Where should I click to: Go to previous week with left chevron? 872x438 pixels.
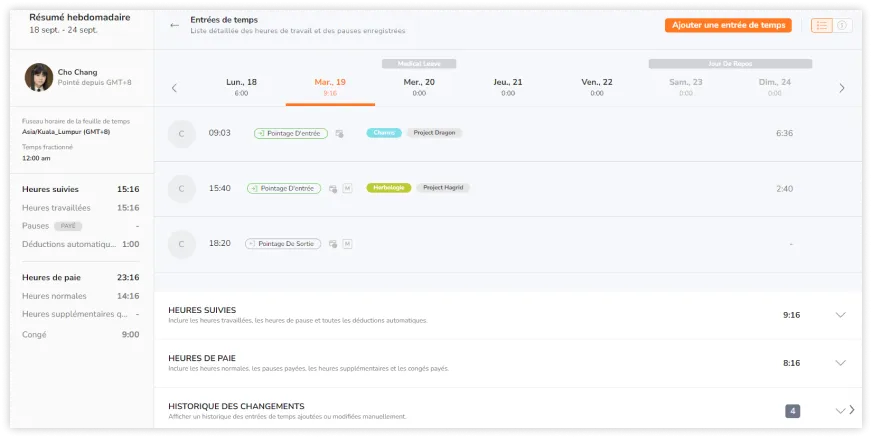[x=175, y=88]
